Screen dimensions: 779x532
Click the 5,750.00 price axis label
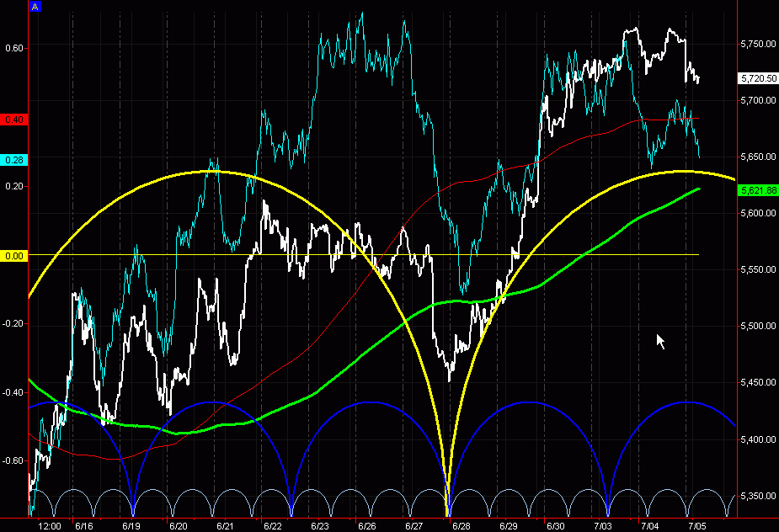click(758, 45)
